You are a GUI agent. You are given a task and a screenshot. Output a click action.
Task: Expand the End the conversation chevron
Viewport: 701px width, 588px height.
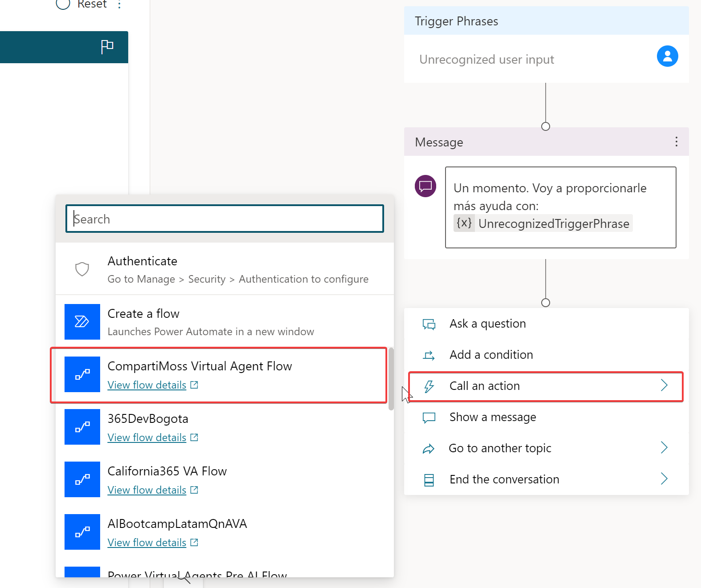point(664,479)
